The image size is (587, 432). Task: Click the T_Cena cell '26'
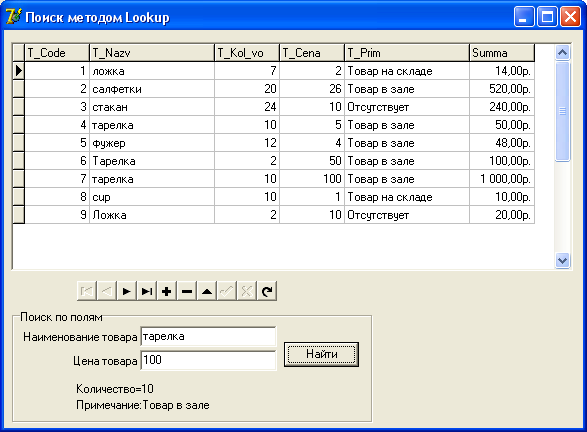coord(312,89)
